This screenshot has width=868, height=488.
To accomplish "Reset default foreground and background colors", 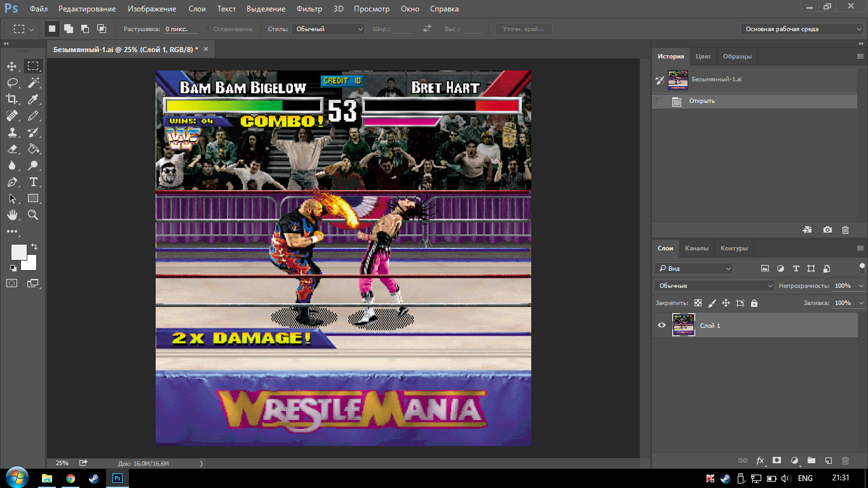I will pyautogui.click(x=13, y=268).
